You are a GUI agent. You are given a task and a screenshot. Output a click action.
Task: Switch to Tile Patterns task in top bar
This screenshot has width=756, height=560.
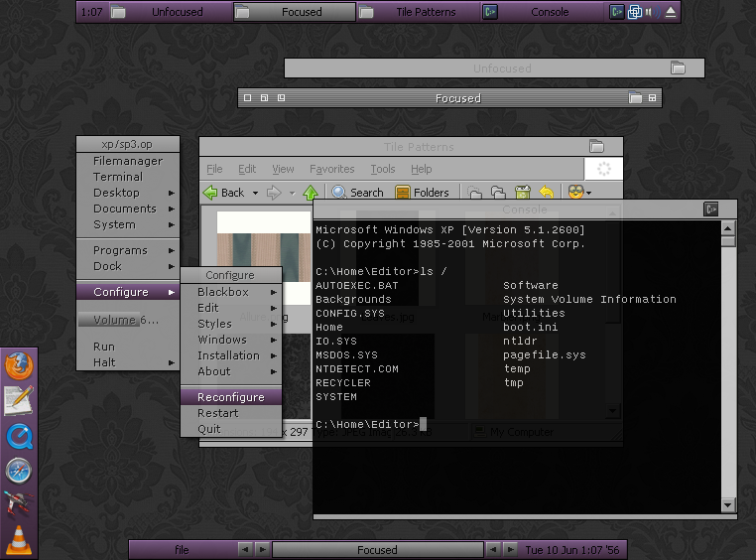click(x=418, y=12)
